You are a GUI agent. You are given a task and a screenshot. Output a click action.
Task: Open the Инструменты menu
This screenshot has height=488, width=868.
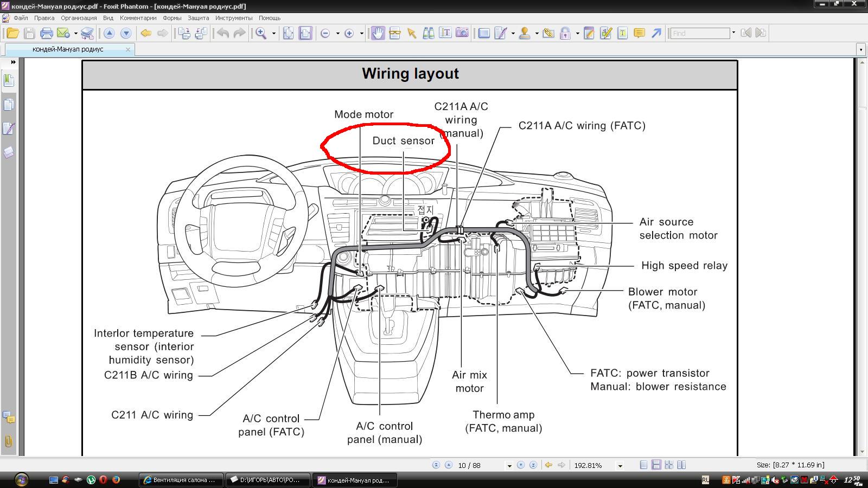(x=233, y=18)
